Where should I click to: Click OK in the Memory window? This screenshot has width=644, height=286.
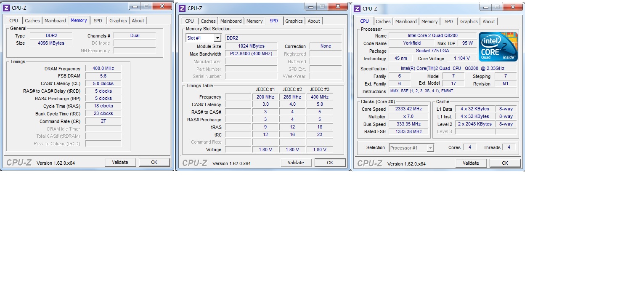(x=154, y=162)
